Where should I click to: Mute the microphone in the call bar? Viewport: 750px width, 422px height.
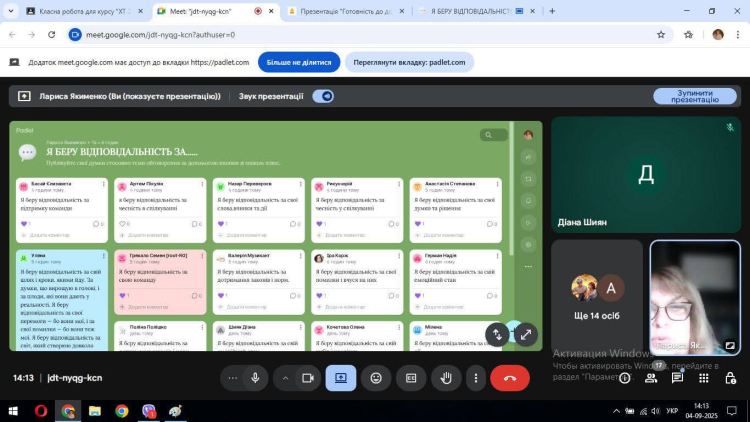pos(256,378)
